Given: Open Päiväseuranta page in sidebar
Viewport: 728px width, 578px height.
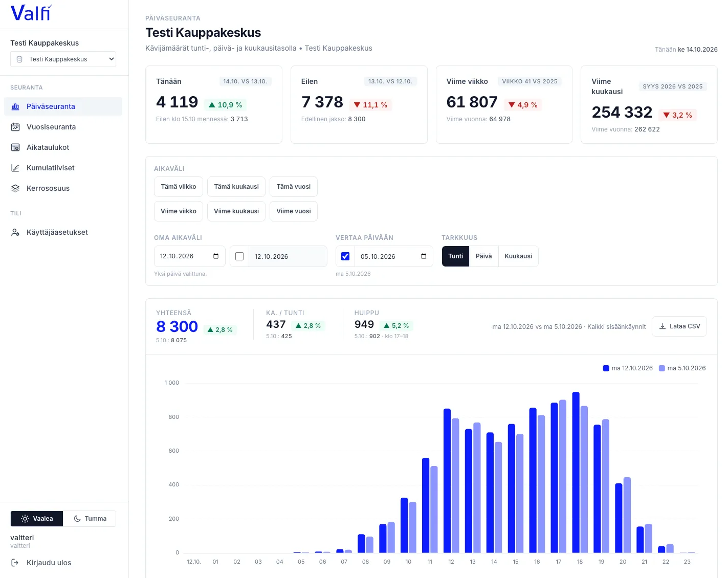Looking at the screenshot, I should pyautogui.click(x=63, y=106).
